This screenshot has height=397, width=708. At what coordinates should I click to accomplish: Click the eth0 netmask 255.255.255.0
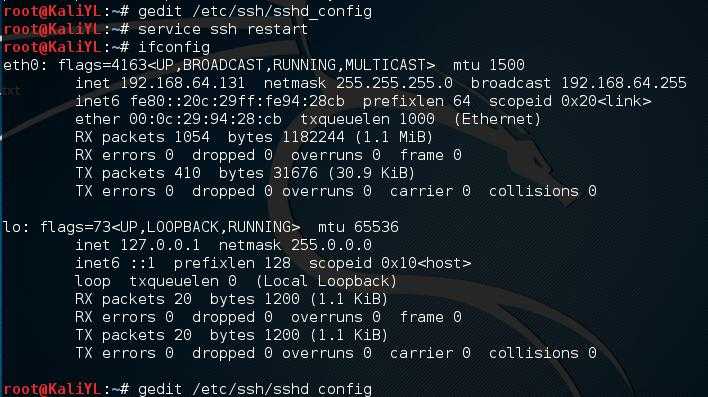394,83
